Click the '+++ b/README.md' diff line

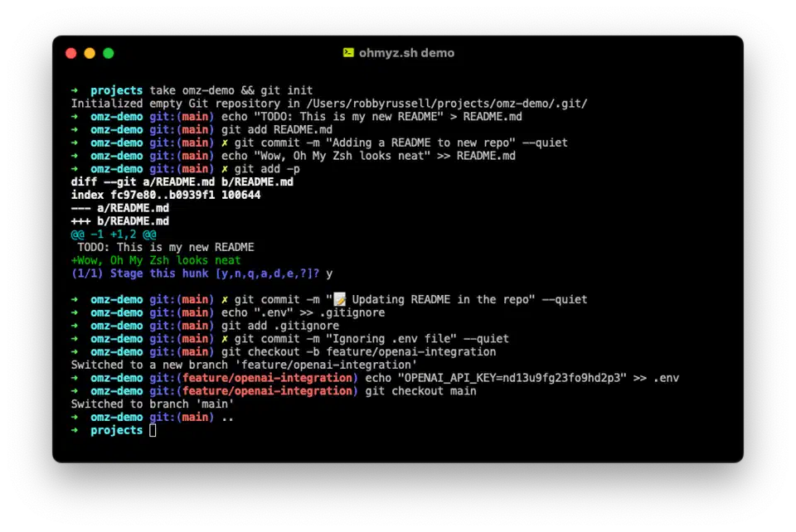click(119, 221)
